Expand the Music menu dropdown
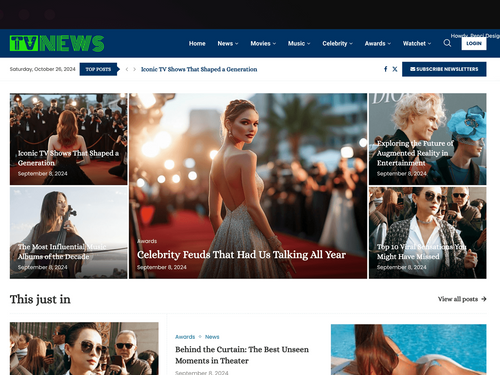This screenshot has height=375, width=500. coord(299,43)
